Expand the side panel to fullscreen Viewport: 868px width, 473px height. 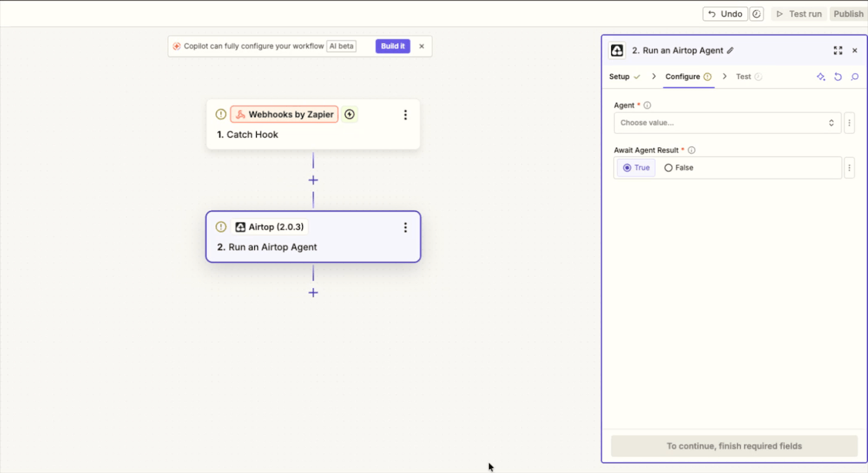838,51
